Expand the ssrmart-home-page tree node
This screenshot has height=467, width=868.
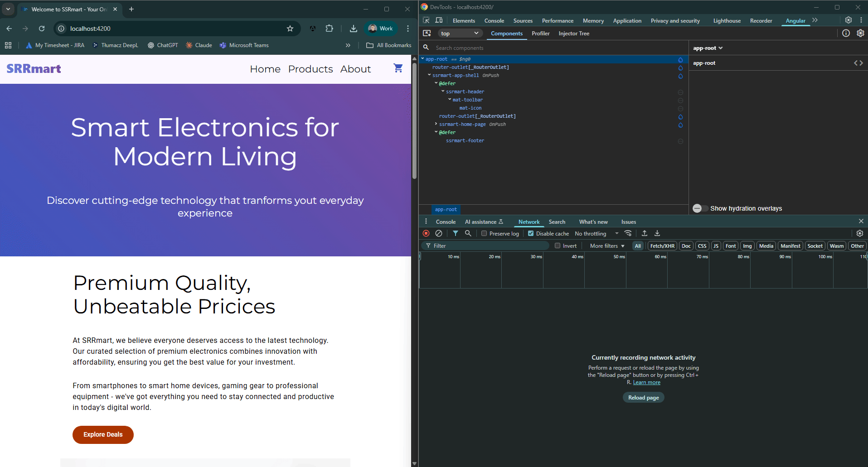tap(436, 124)
